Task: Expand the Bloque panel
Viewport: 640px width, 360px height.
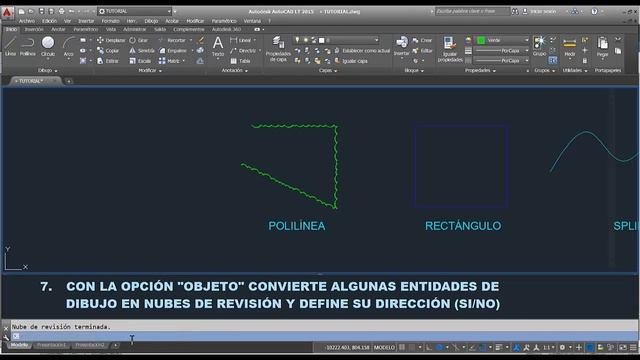Action: click(x=414, y=71)
